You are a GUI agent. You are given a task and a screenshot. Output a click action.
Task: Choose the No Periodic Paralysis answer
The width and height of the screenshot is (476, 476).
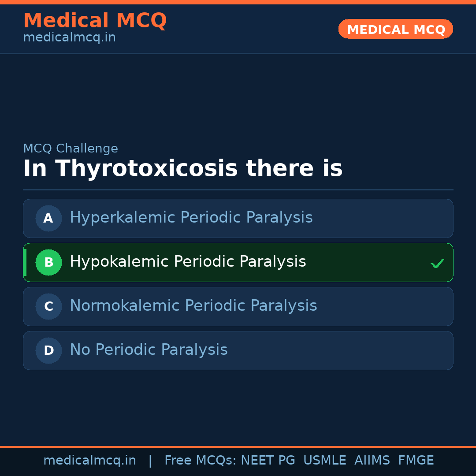pos(149,350)
